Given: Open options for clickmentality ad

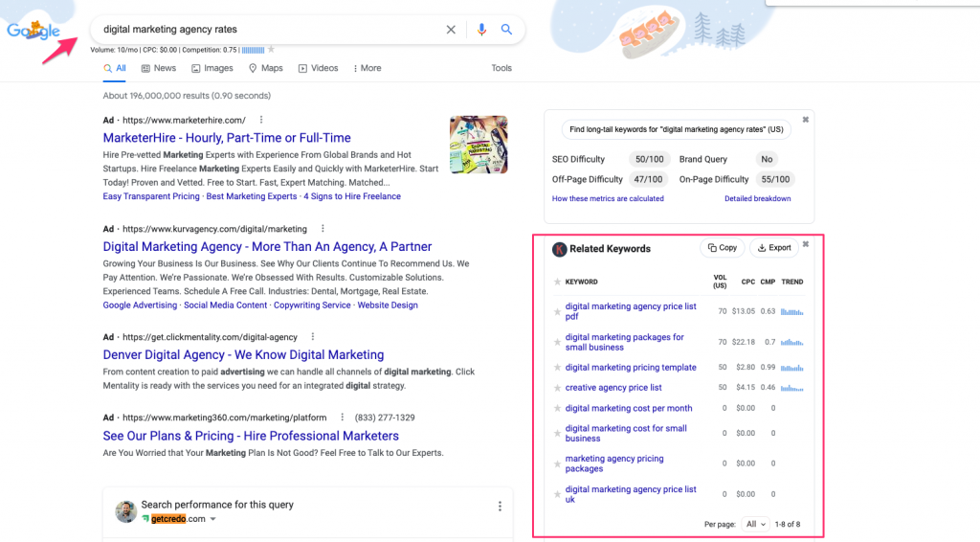Looking at the screenshot, I should tap(313, 337).
